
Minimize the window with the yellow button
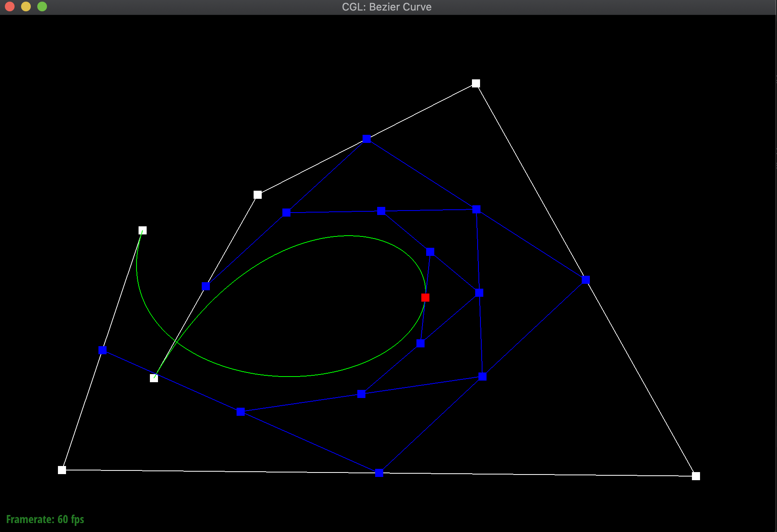tap(26, 6)
